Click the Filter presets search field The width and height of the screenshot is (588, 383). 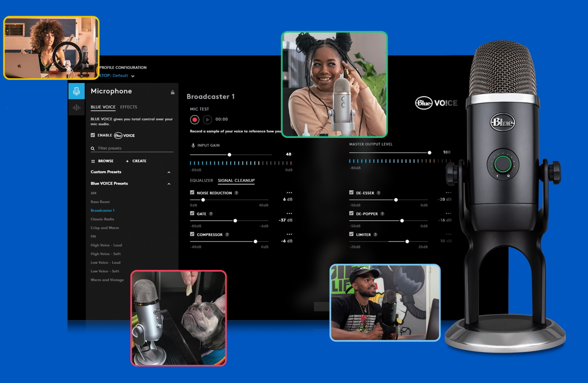point(132,148)
